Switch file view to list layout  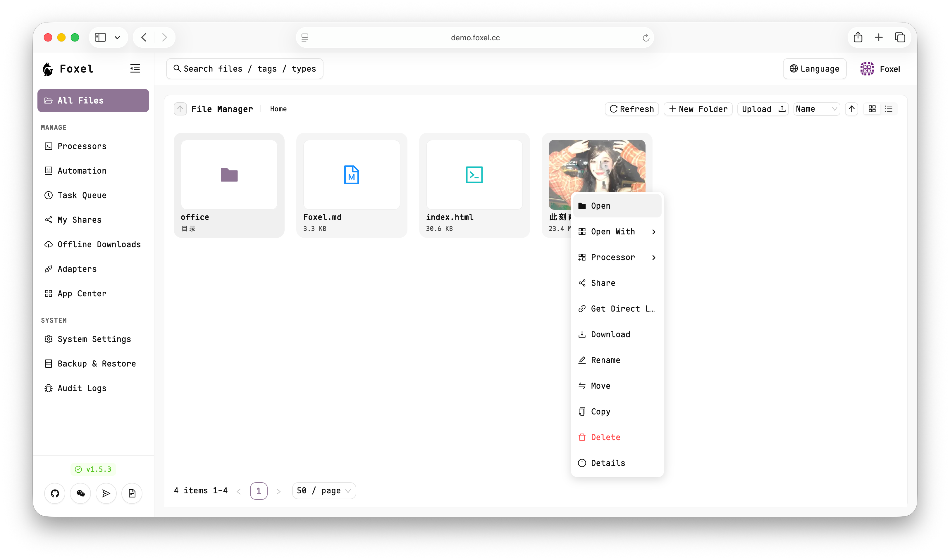[x=889, y=109]
